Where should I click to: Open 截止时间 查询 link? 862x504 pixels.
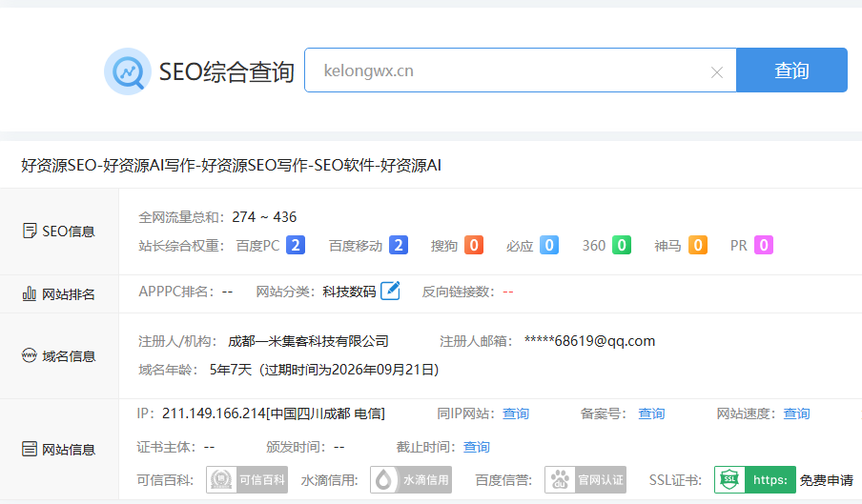[x=477, y=447]
